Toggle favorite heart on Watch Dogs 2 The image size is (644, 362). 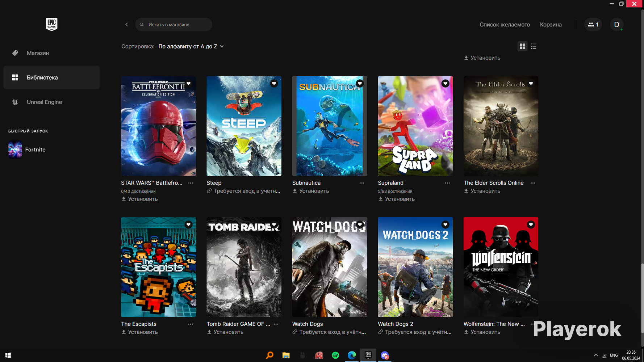pyautogui.click(x=445, y=224)
